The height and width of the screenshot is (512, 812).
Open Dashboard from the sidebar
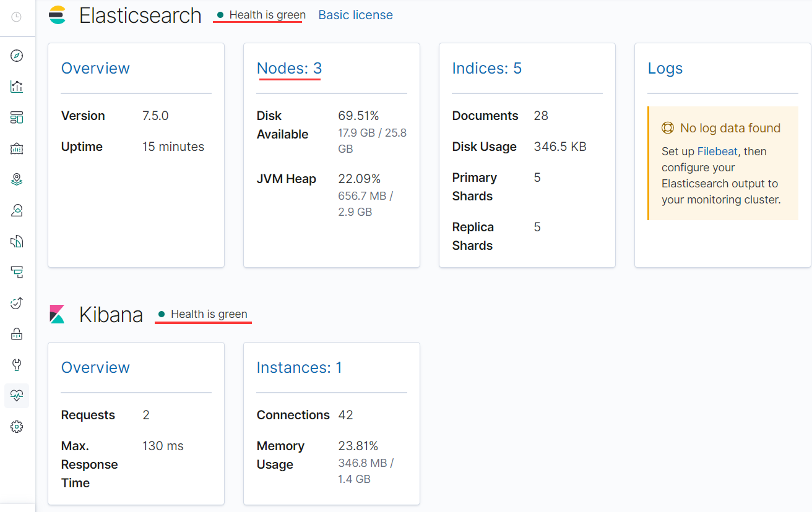coord(17,117)
